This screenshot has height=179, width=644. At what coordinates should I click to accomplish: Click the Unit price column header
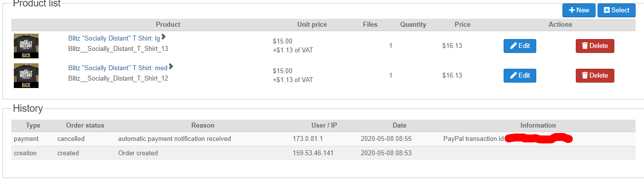(312, 25)
